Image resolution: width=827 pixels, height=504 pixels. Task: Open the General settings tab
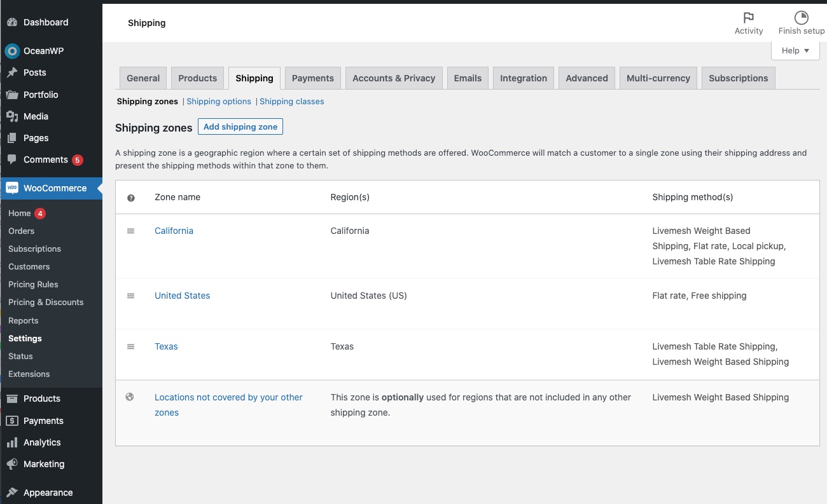pos(143,78)
